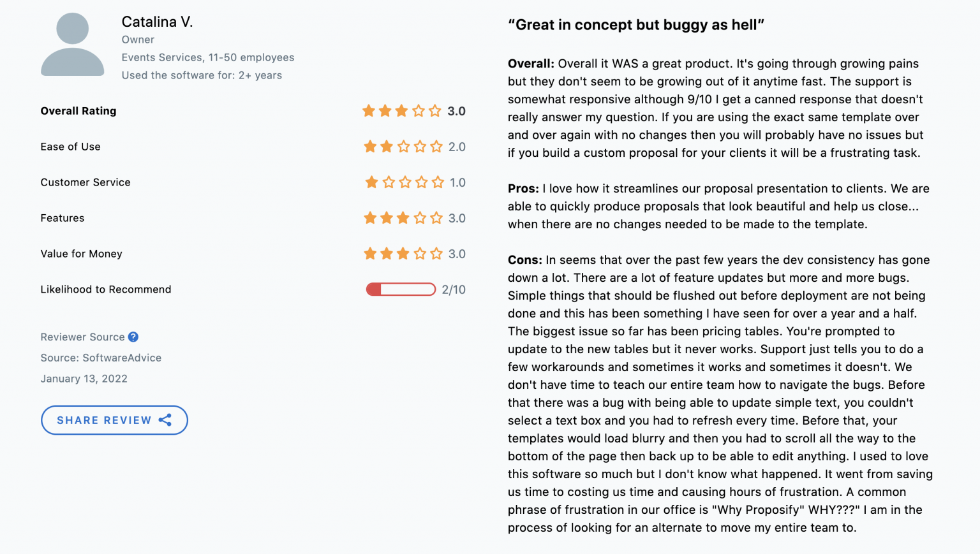Image resolution: width=980 pixels, height=554 pixels.
Task: Click the January 13, 2022 date
Action: click(x=84, y=379)
